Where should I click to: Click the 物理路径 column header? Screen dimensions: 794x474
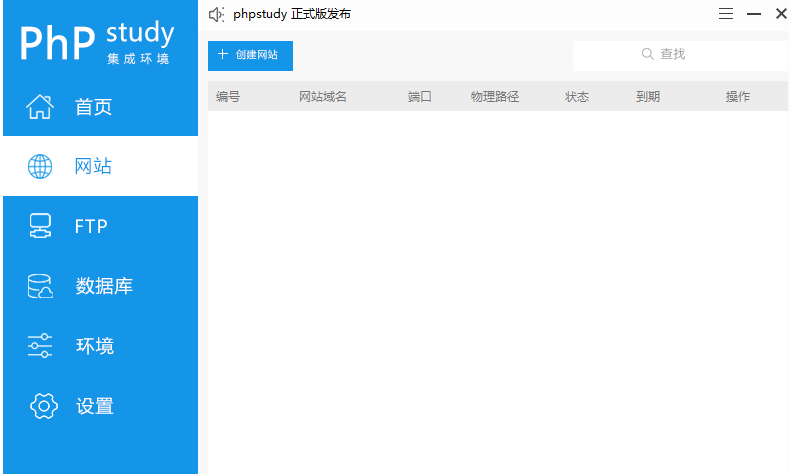(495, 97)
